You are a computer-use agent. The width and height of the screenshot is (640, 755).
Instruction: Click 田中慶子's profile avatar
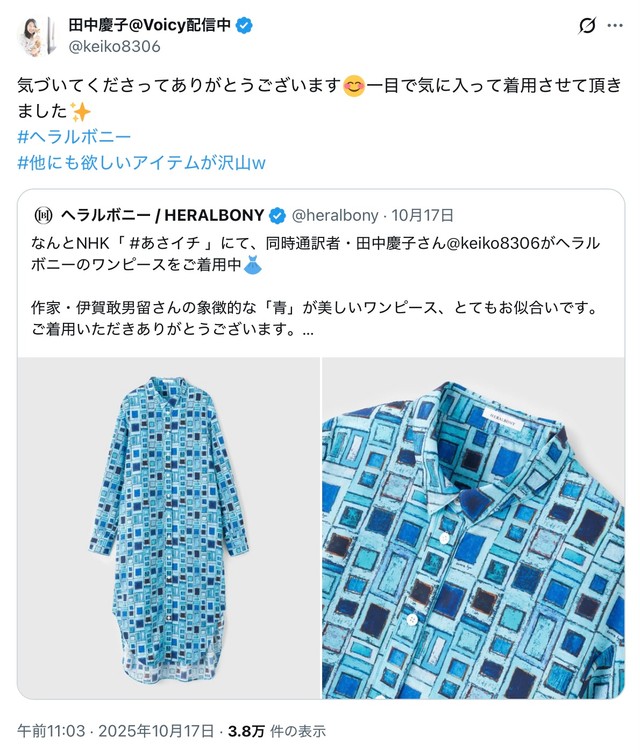click(37, 36)
